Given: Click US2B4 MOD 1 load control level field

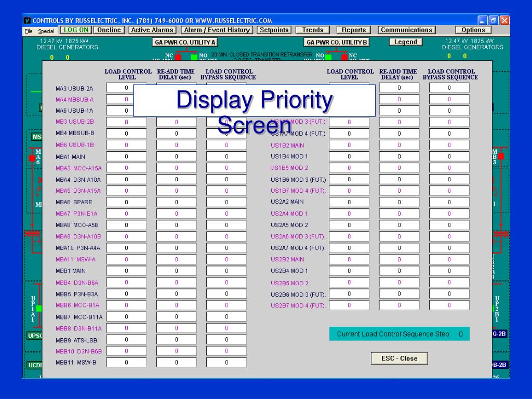Looking at the screenshot, I should (349, 271).
